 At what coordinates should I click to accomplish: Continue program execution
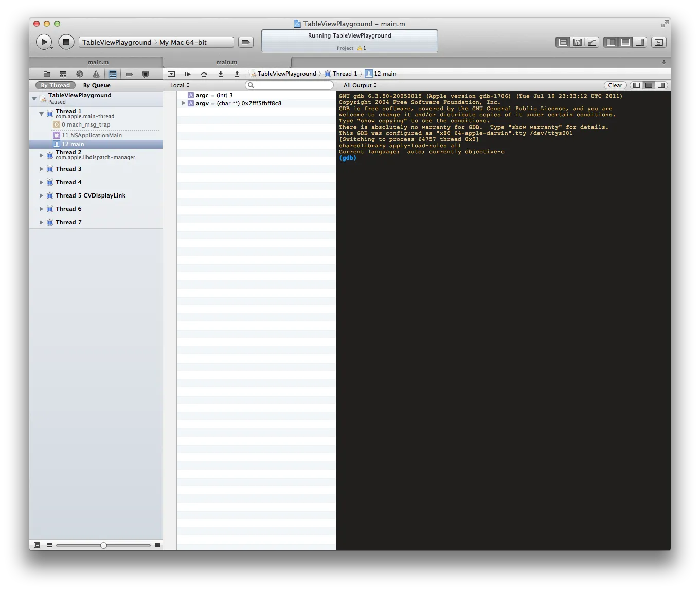tap(188, 74)
